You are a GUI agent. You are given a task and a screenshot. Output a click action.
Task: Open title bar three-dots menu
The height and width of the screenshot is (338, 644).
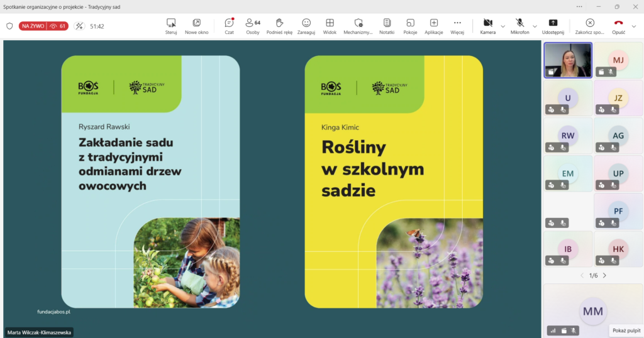[579, 6]
